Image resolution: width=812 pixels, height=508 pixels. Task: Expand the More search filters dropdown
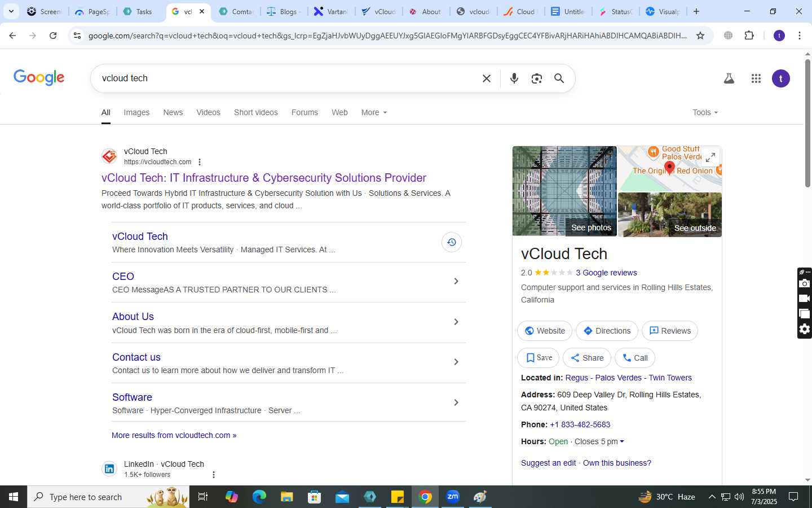374,112
